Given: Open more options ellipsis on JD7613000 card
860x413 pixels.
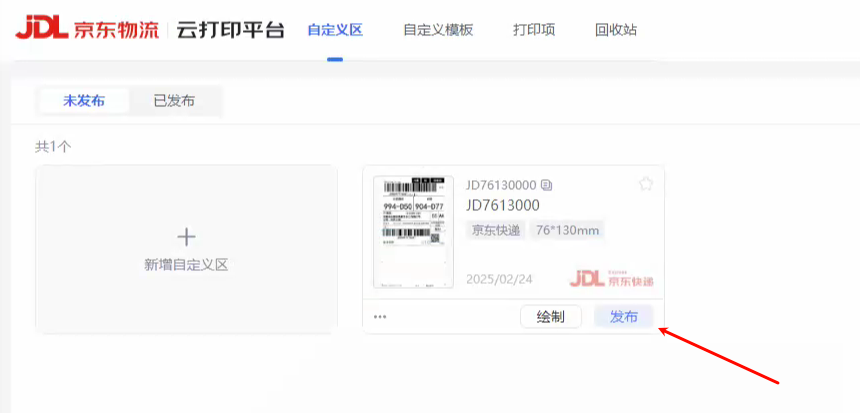Looking at the screenshot, I should pyautogui.click(x=380, y=316).
